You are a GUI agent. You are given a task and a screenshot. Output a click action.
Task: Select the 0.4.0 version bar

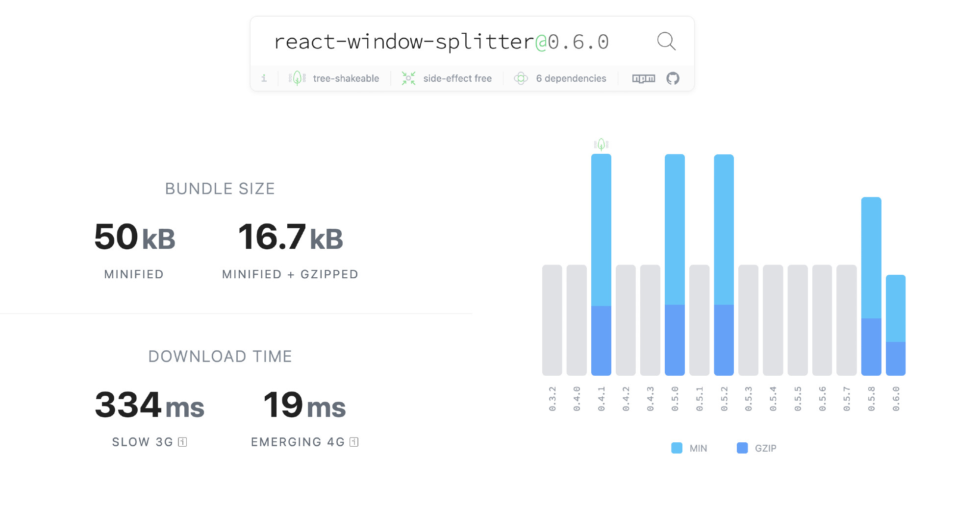click(577, 320)
